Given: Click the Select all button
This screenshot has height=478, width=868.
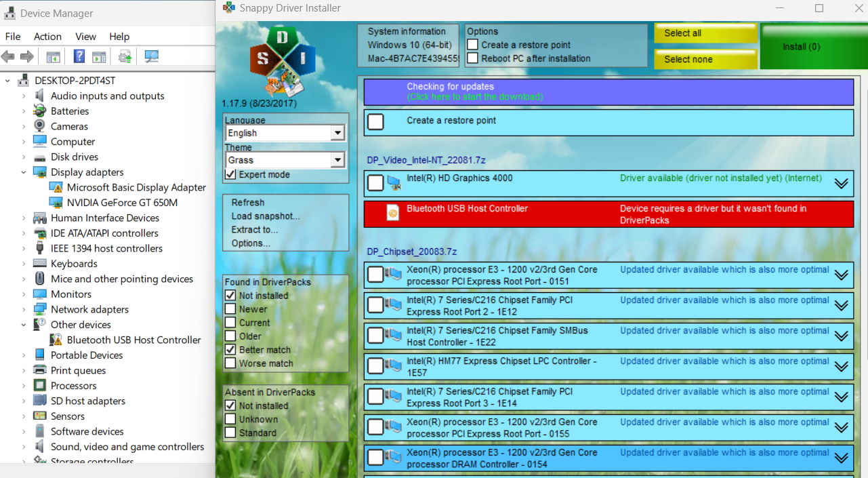Looking at the screenshot, I should tap(705, 33).
